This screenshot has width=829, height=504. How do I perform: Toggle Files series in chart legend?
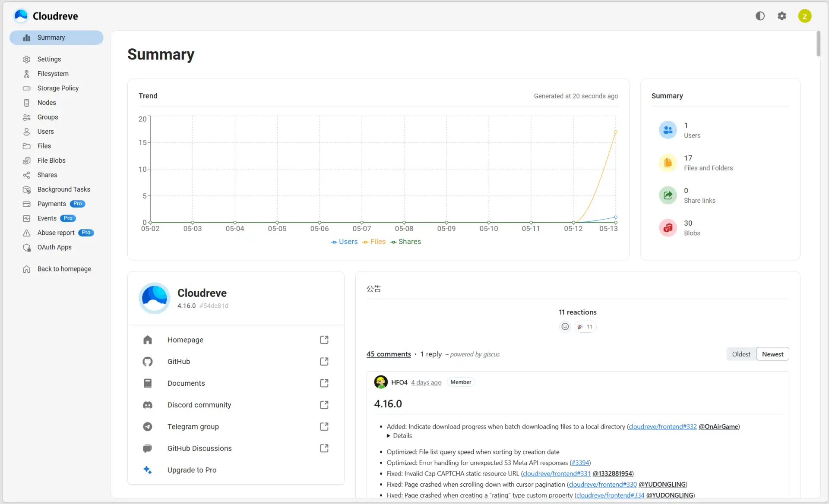point(374,242)
